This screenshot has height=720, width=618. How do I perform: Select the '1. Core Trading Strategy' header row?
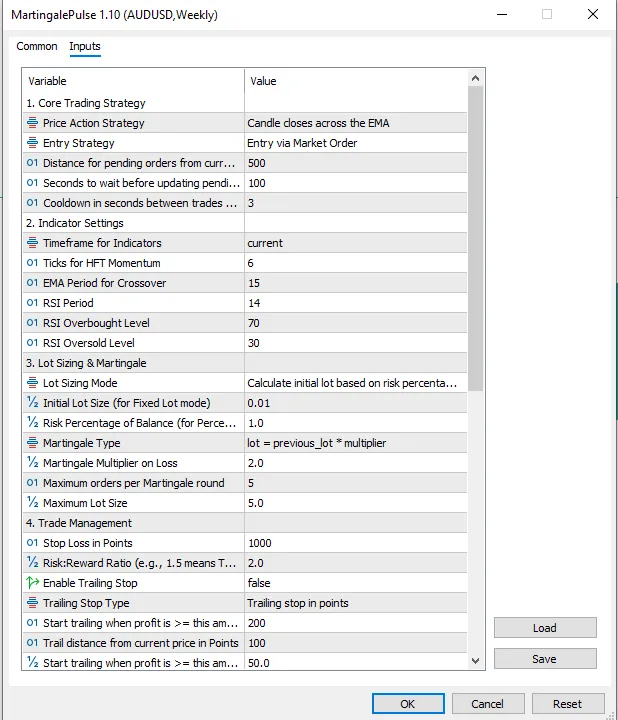[245, 103]
